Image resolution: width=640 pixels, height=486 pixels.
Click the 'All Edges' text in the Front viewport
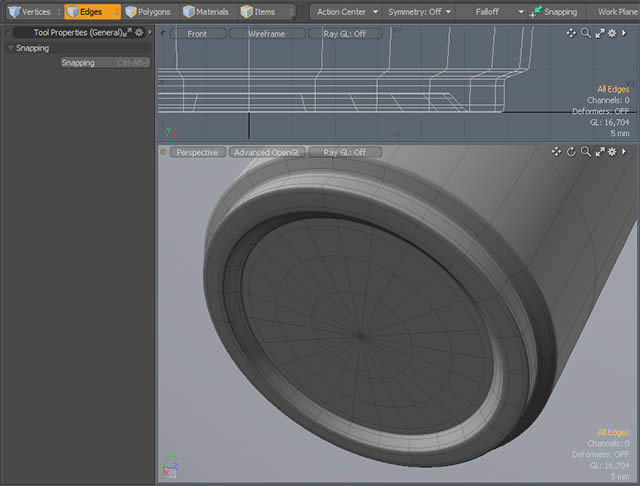click(613, 89)
